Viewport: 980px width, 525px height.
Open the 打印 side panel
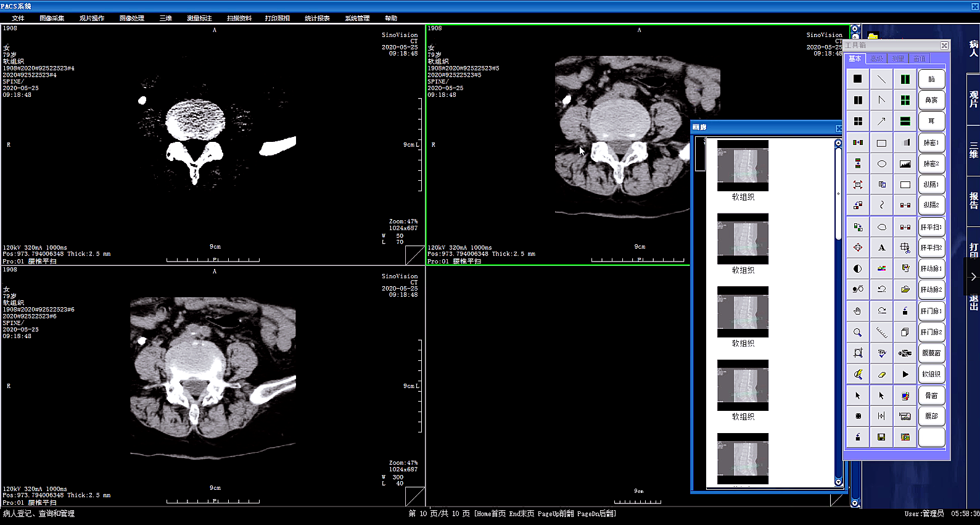click(974, 250)
